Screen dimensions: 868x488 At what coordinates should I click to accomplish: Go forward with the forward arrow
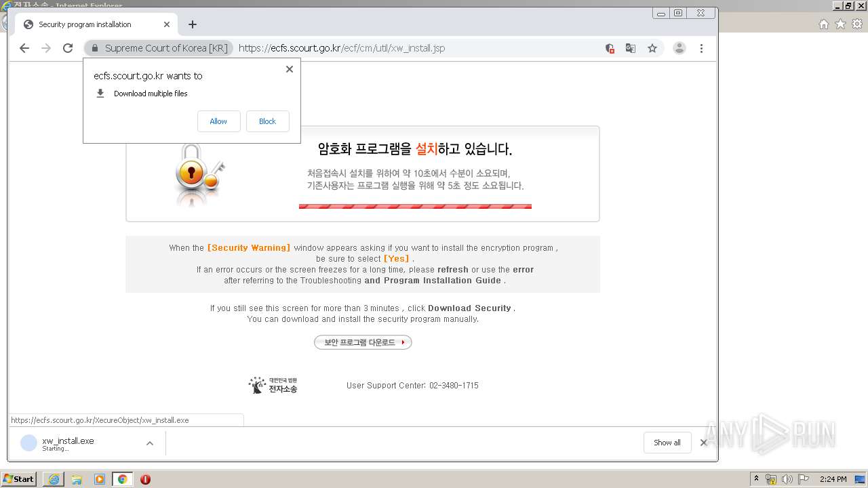(x=46, y=48)
